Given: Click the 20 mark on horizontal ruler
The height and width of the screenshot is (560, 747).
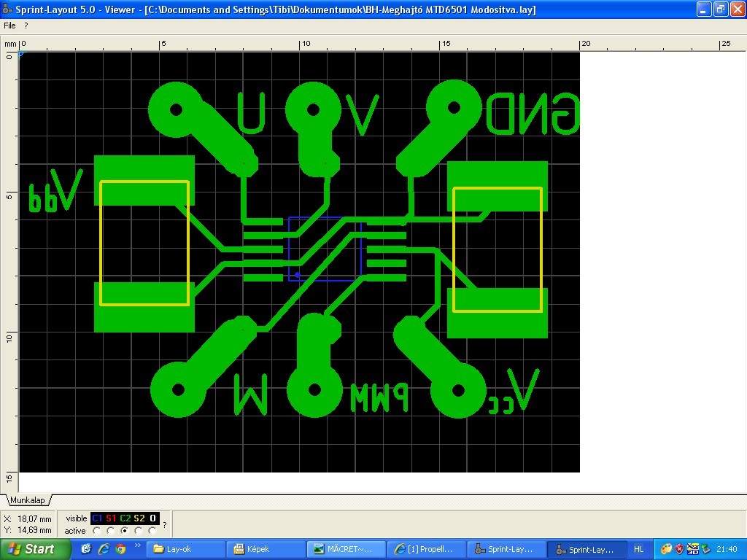Looking at the screenshot, I should point(586,43).
